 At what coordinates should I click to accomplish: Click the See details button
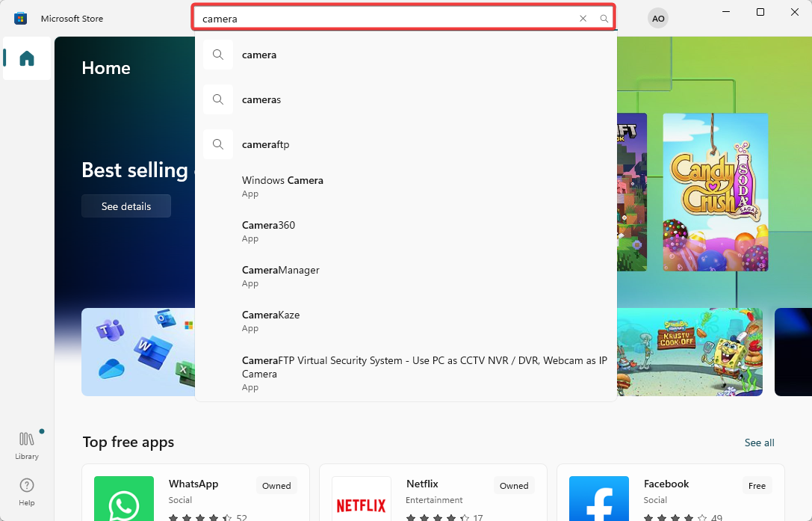tap(125, 206)
